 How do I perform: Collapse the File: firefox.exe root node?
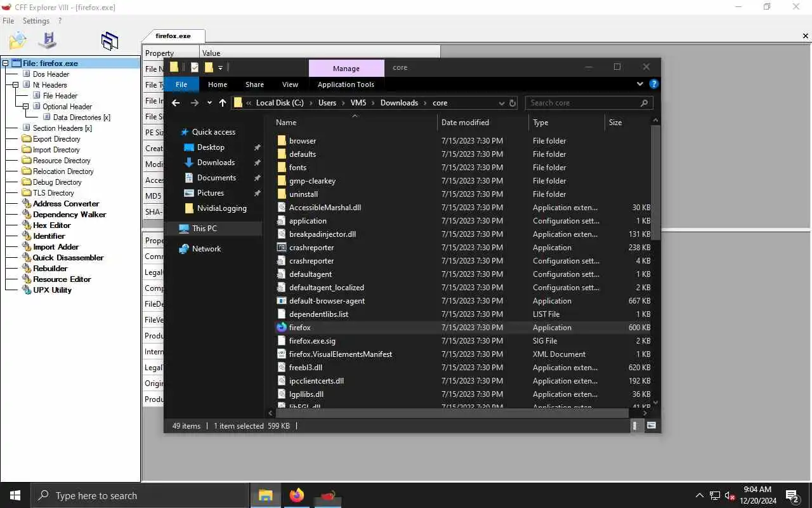click(x=6, y=63)
